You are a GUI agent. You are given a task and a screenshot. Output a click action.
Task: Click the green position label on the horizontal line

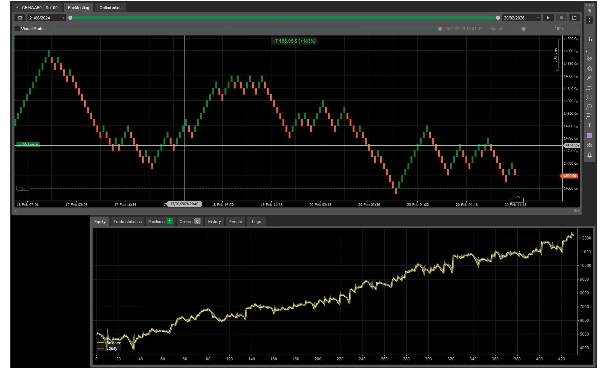tap(28, 145)
